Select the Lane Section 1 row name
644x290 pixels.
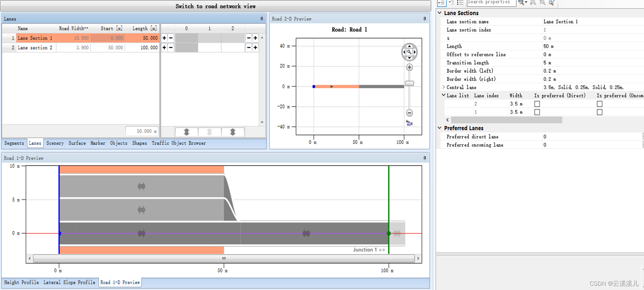[35, 38]
